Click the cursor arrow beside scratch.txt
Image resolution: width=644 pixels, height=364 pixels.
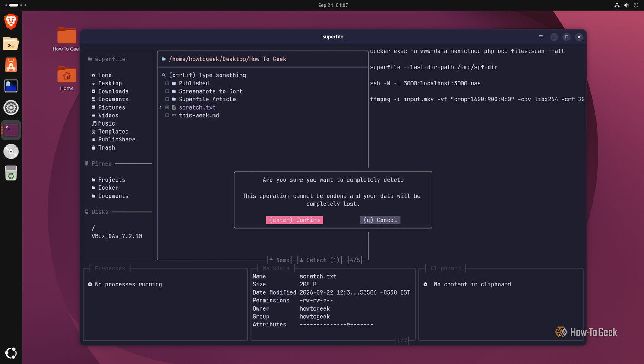coord(161,107)
